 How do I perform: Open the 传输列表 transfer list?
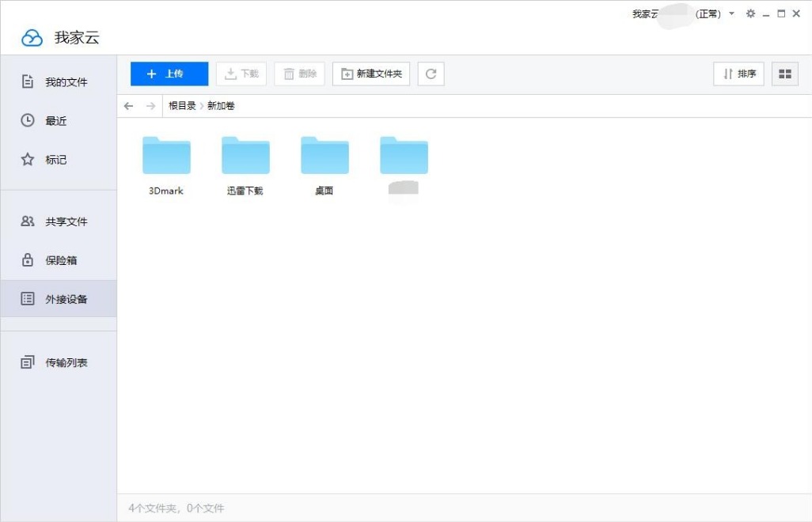coord(59,361)
